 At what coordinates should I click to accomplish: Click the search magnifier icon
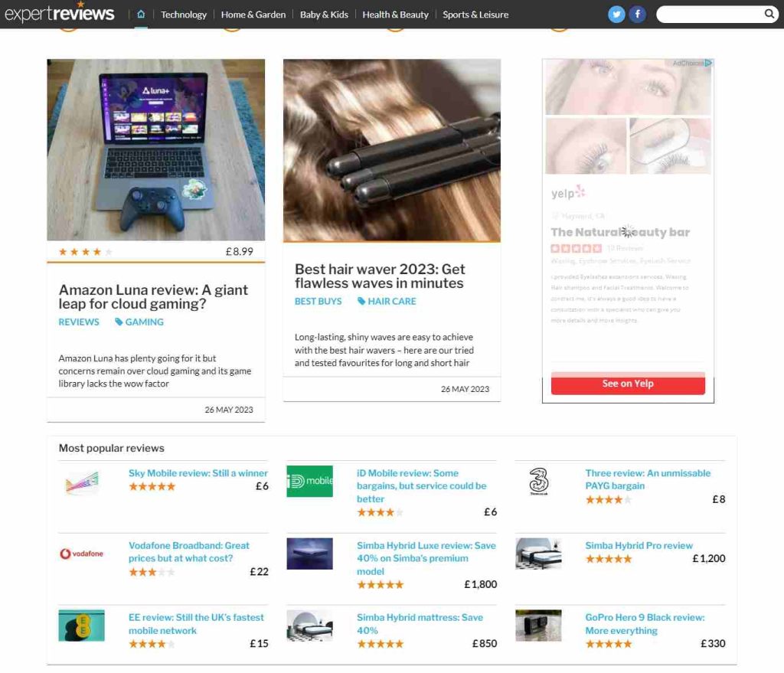769,14
